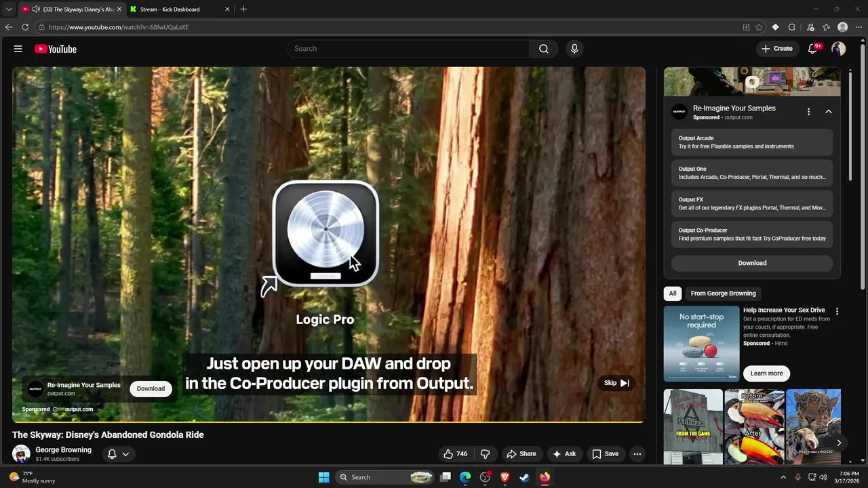The height and width of the screenshot is (488, 868).
Task: Open Microsoft Edge from the taskbar
Action: point(465,477)
